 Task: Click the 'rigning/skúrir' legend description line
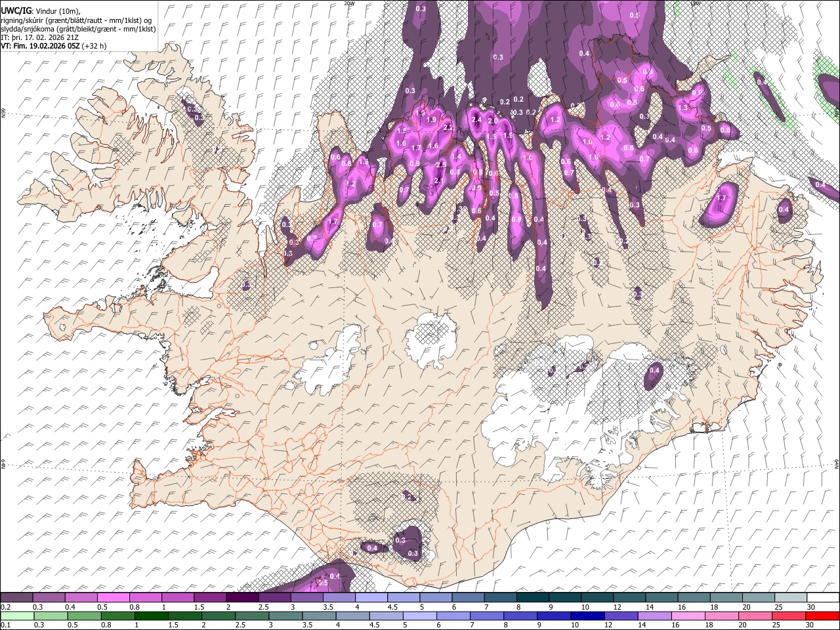coord(76,20)
